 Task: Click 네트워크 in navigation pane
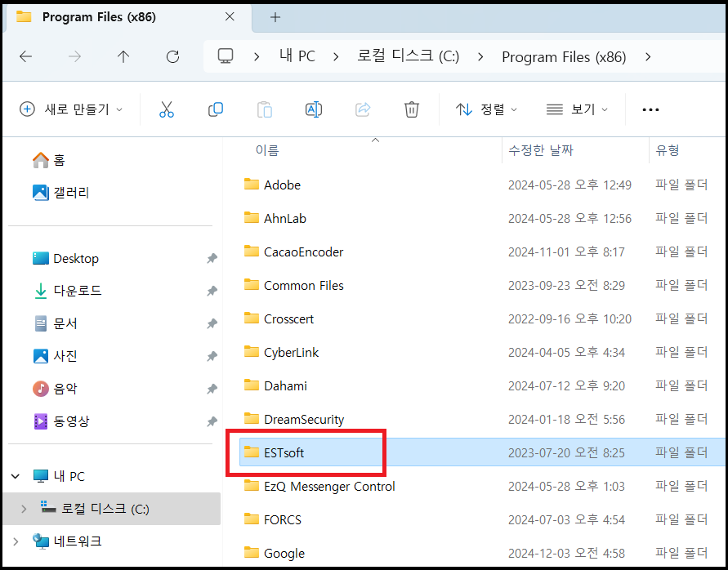point(67,541)
